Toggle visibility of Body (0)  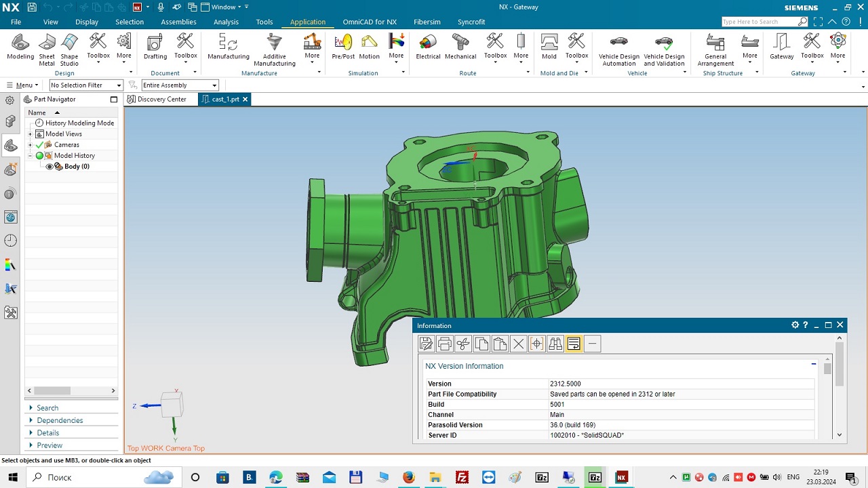pos(50,167)
